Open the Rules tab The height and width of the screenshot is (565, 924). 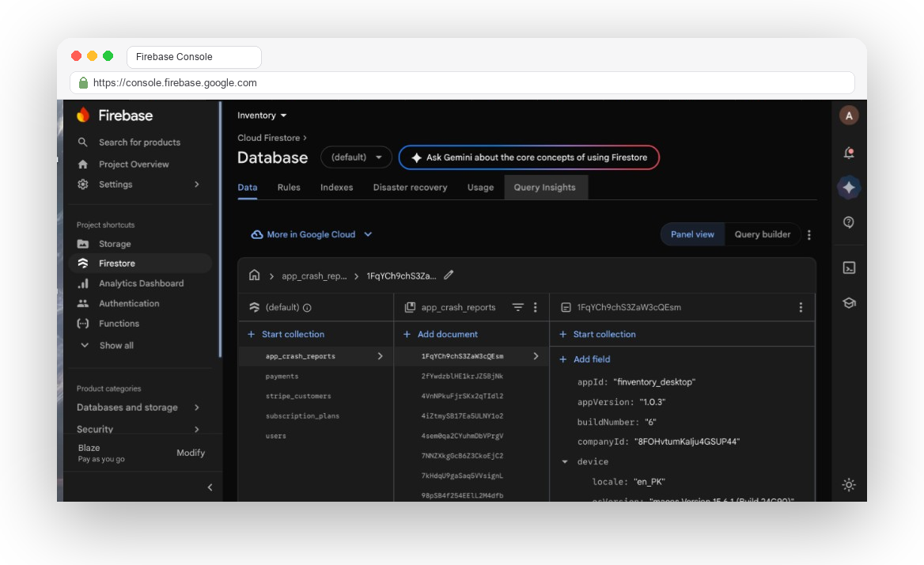(x=289, y=188)
